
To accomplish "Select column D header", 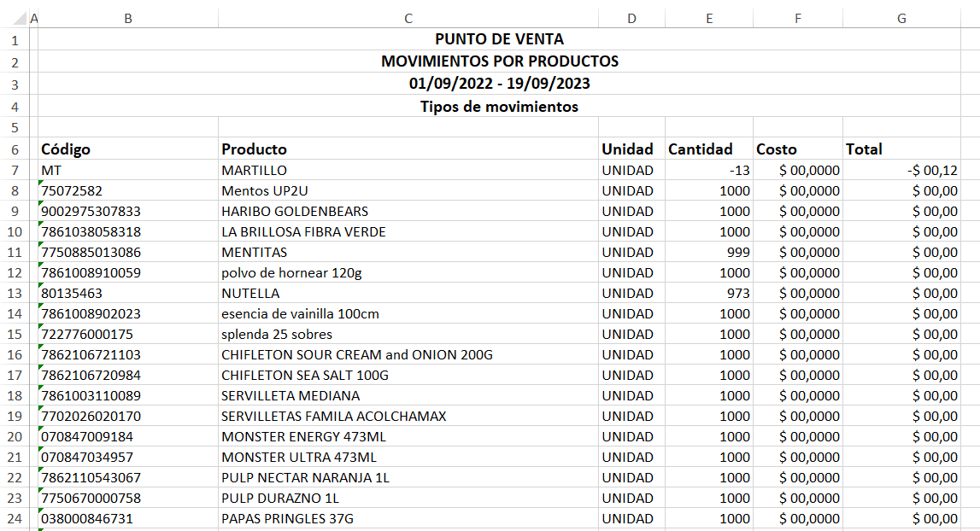I will (632, 19).
